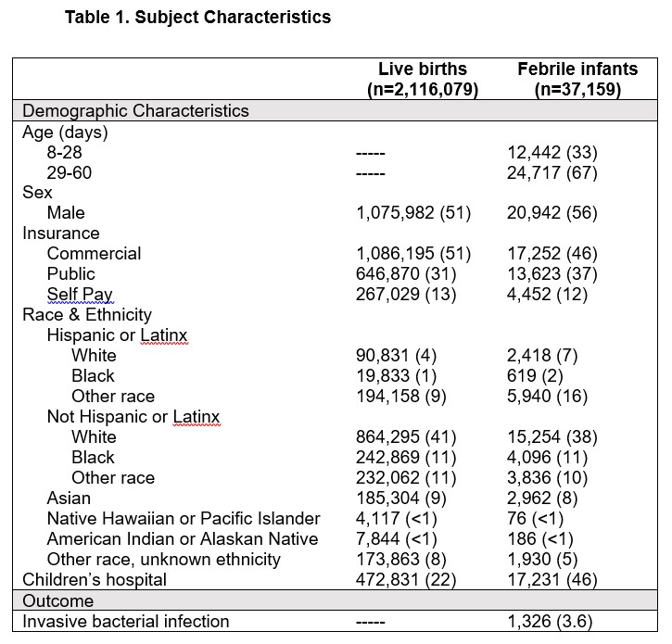Select Commercial insurance febrile value 17,252 (46)
672x644 pixels.
[x=552, y=254]
